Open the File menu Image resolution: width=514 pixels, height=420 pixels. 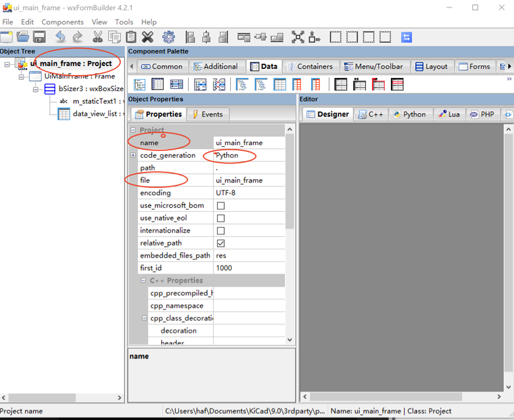[8, 22]
